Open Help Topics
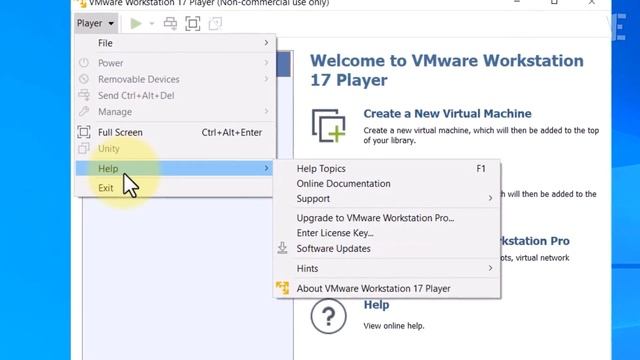The image size is (640, 360). coord(387,169)
